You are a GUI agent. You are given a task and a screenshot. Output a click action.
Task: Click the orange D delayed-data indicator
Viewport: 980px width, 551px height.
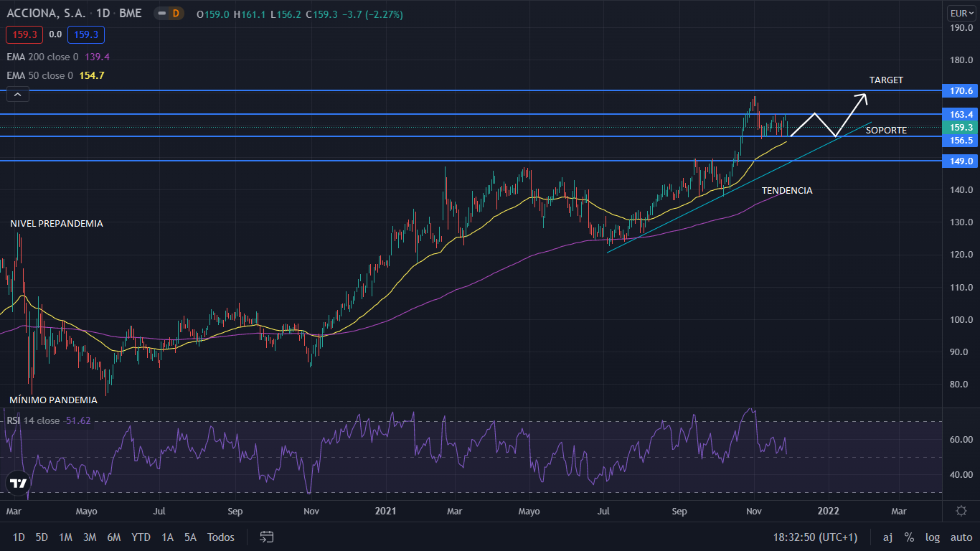pyautogui.click(x=176, y=14)
